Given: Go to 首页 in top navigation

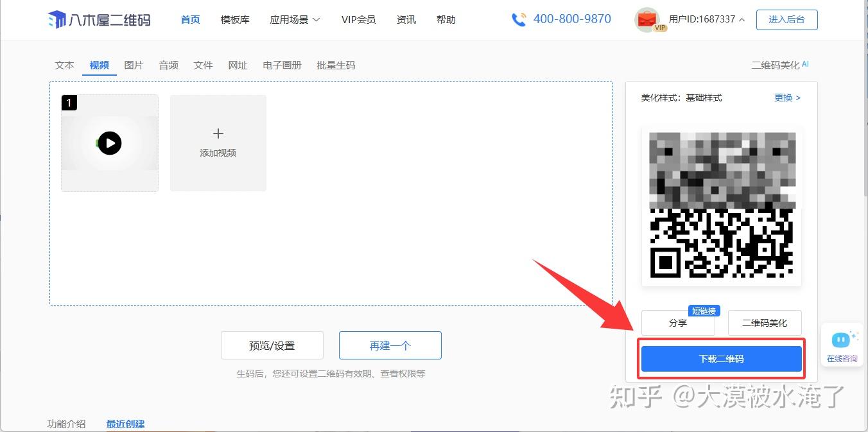Looking at the screenshot, I should click(x=190, y=20).
